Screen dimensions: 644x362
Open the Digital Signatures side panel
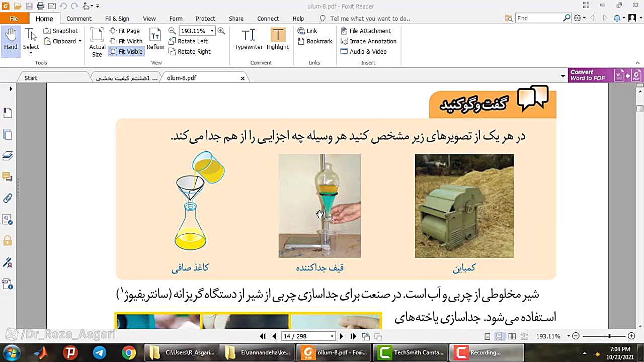click(8, 262)
